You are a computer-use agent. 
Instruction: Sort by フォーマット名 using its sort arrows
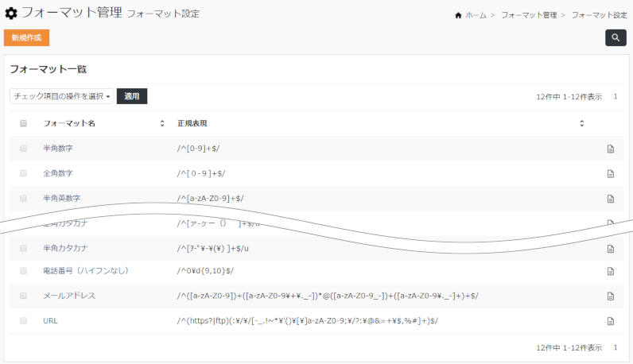(x=162, y=123)
